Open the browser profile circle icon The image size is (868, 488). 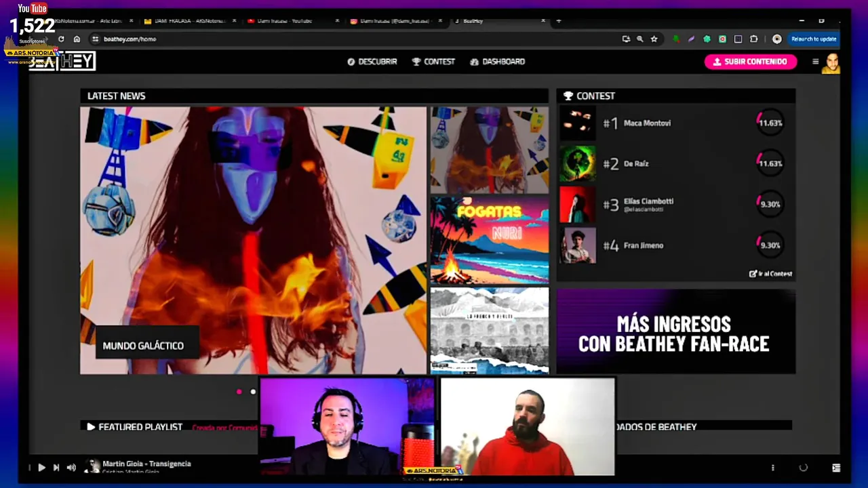[777, 39]
